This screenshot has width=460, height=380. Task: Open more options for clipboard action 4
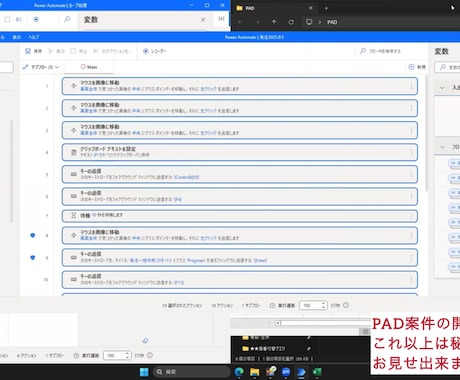coord(411,152)
